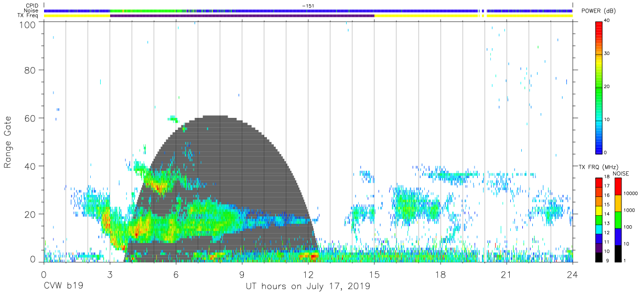Click the UT hours on July 17, 2019 title

coord(308,287)
